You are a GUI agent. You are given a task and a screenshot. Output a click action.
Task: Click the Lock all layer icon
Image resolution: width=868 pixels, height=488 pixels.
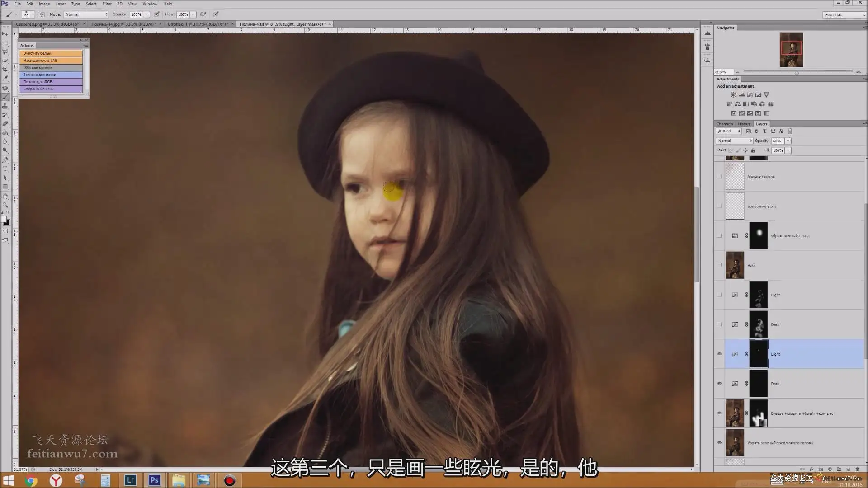coord(753,150)
